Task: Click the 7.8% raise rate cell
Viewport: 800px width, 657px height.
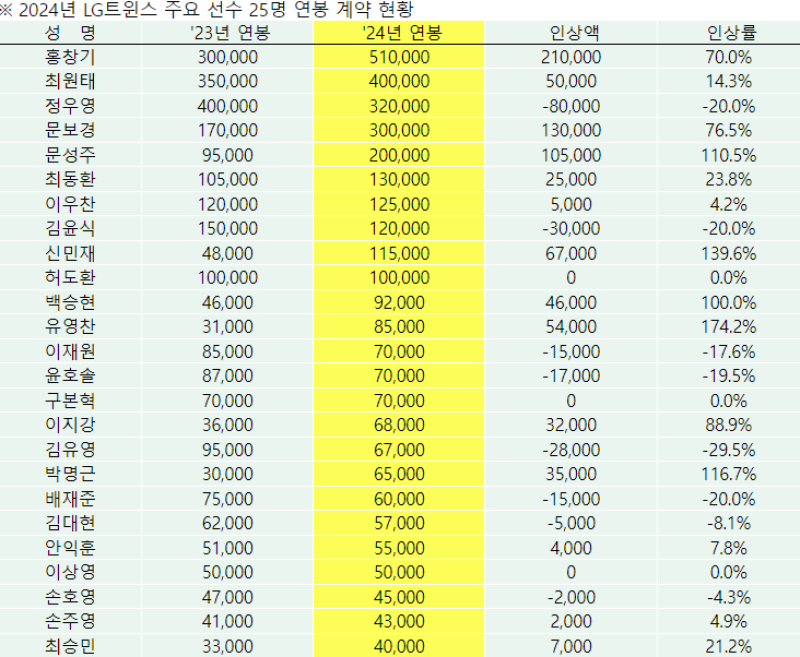Action: [x=729, y=547]
